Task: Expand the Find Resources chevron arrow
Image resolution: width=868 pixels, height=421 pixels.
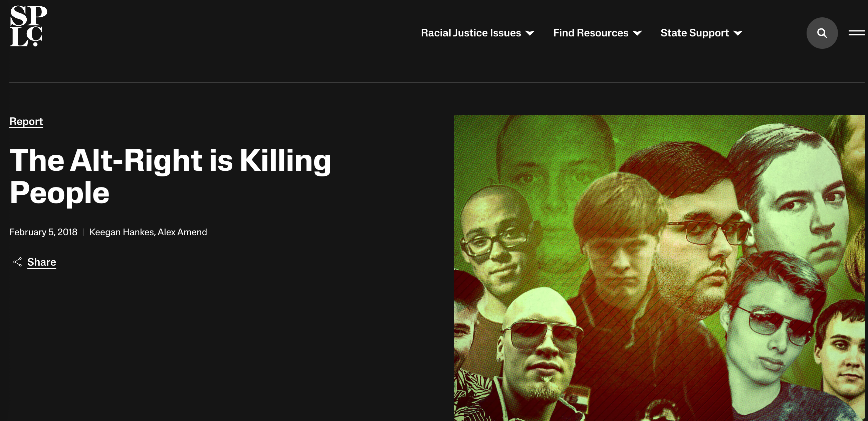Action: (x=637, y=33)
